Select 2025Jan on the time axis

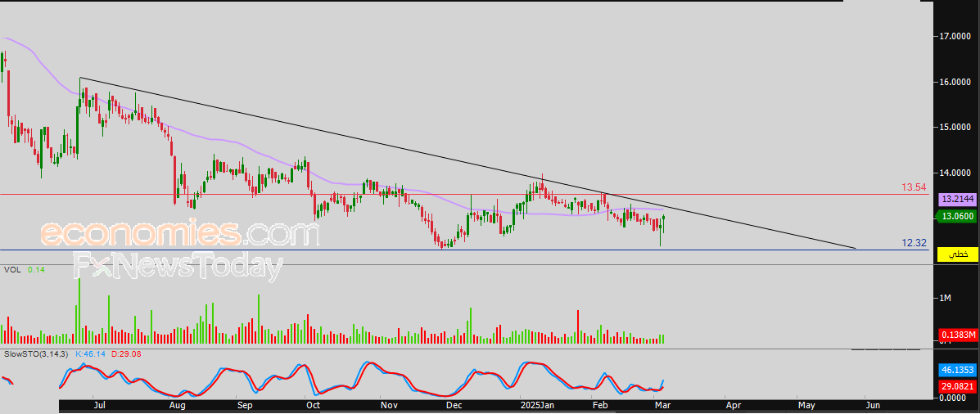(x=538, y=406)
